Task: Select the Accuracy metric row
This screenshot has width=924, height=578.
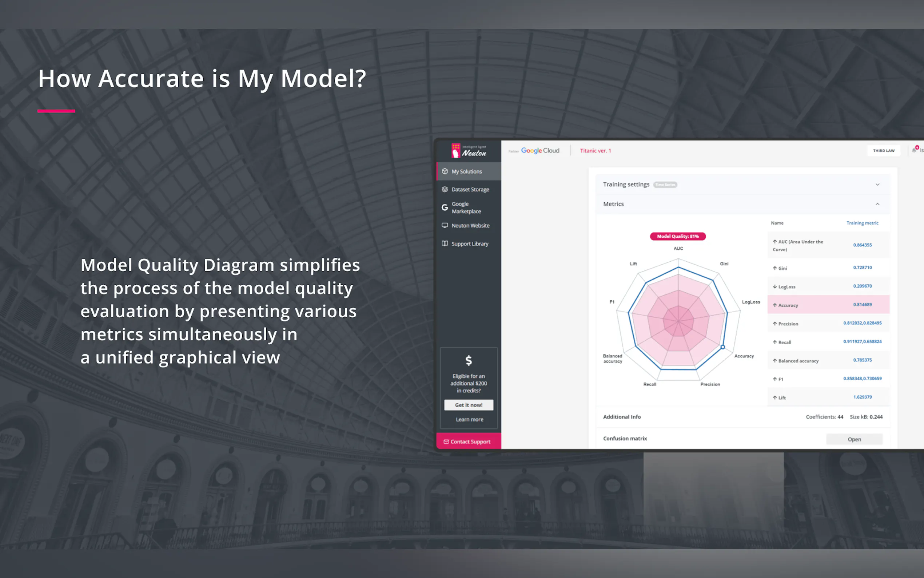Action: (828, 305)
